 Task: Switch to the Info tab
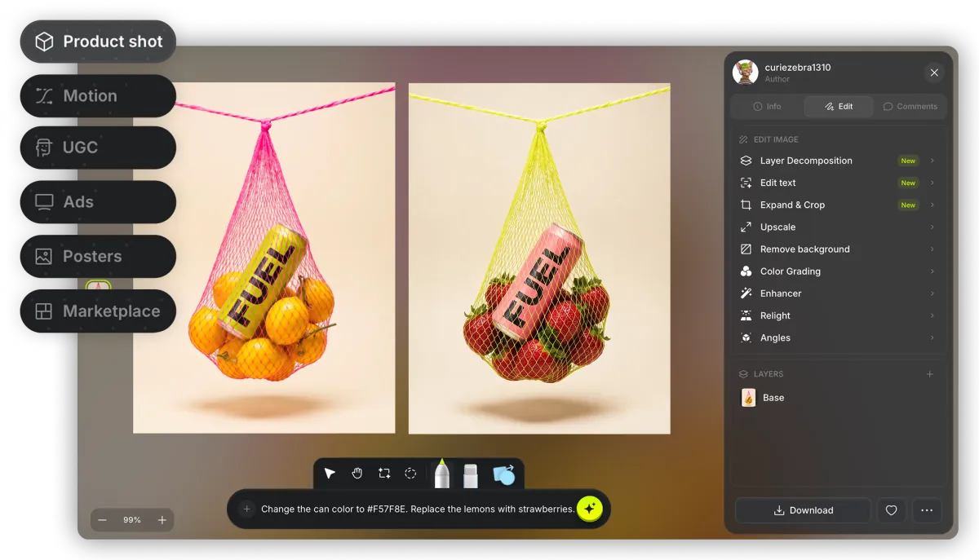pos(767,106)
